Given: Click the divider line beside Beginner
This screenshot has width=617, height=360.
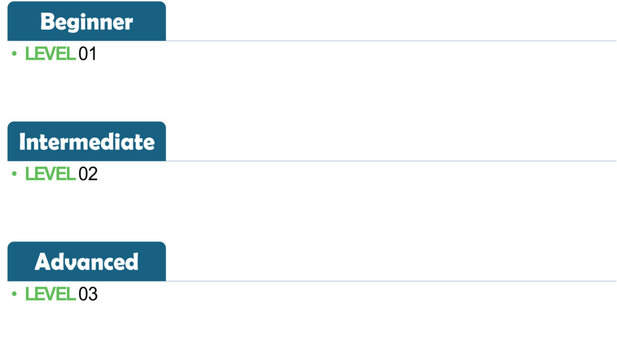Looking at the screenshot, I should click(391, 41).
